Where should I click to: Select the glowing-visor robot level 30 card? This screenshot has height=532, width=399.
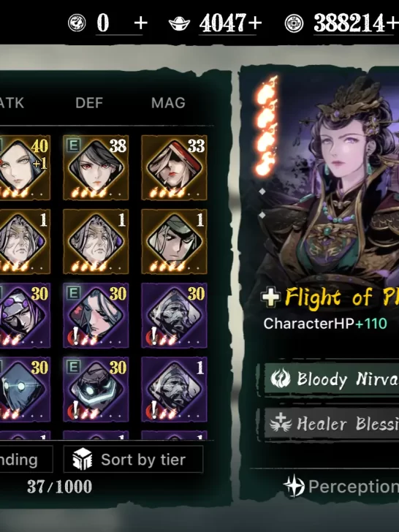point(96,389)
